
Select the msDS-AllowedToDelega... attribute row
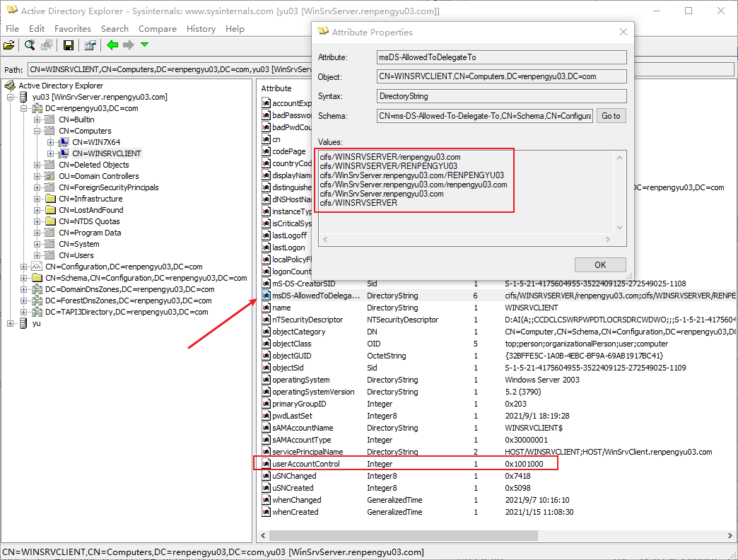pos(499,296)
